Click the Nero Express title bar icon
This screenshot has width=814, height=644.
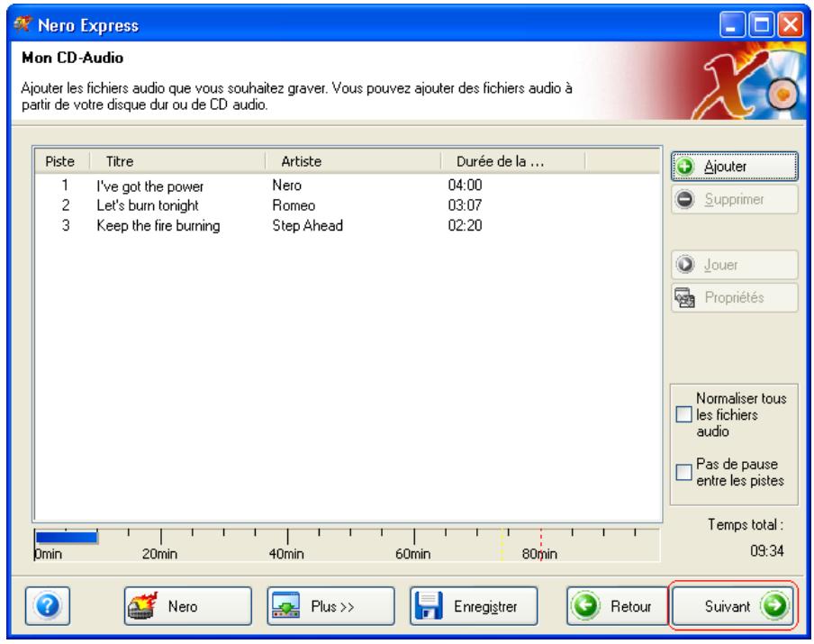[23, 24]
